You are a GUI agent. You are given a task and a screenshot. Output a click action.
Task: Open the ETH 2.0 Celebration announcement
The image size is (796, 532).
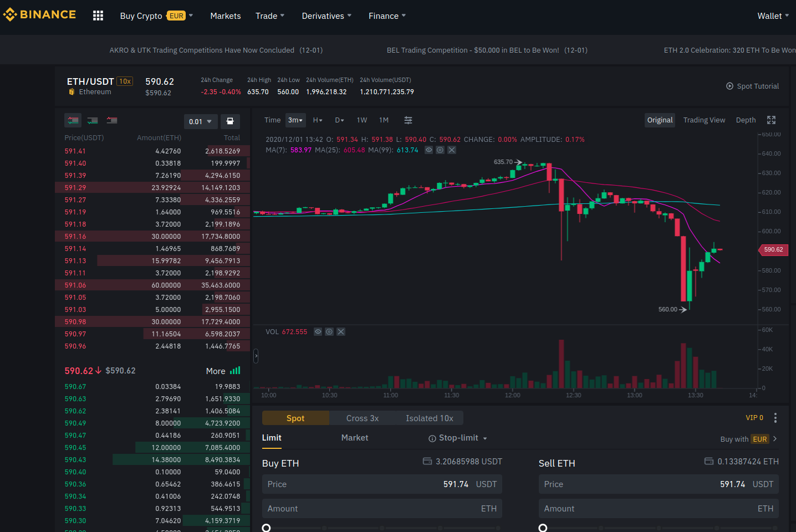point(729,50)
